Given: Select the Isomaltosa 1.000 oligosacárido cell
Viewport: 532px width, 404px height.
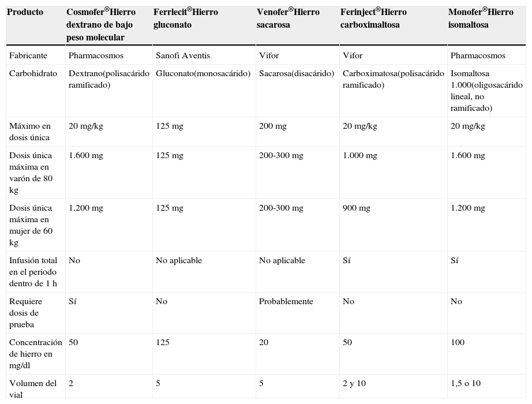Looking at the screenshot, I should click(x=486, y=91).
